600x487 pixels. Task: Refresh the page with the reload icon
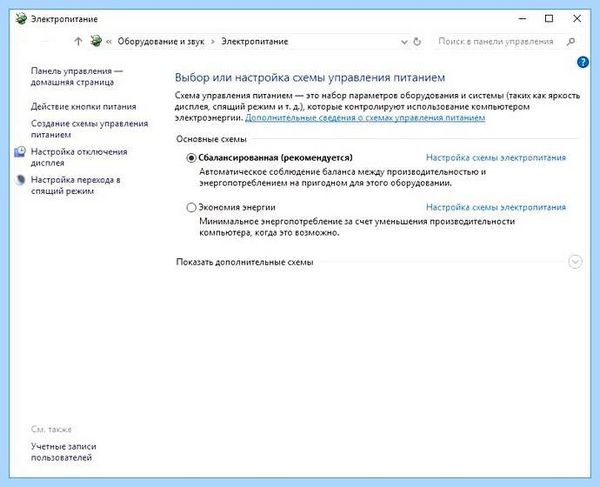pos(417,41)
